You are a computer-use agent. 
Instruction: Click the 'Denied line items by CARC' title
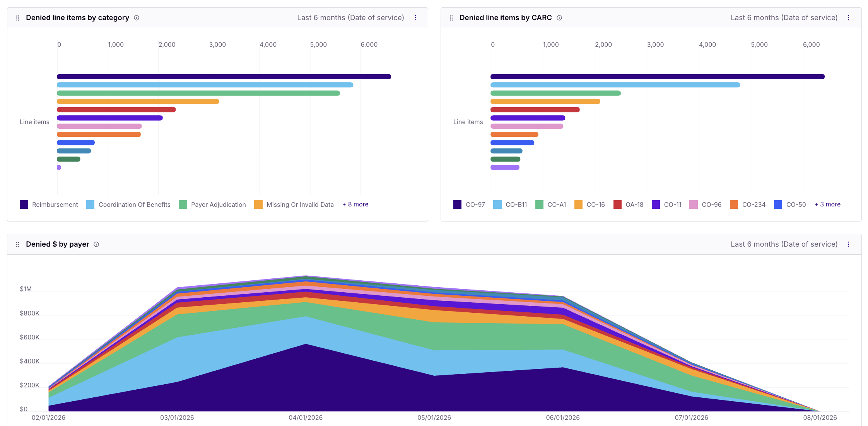click(506, 18)
